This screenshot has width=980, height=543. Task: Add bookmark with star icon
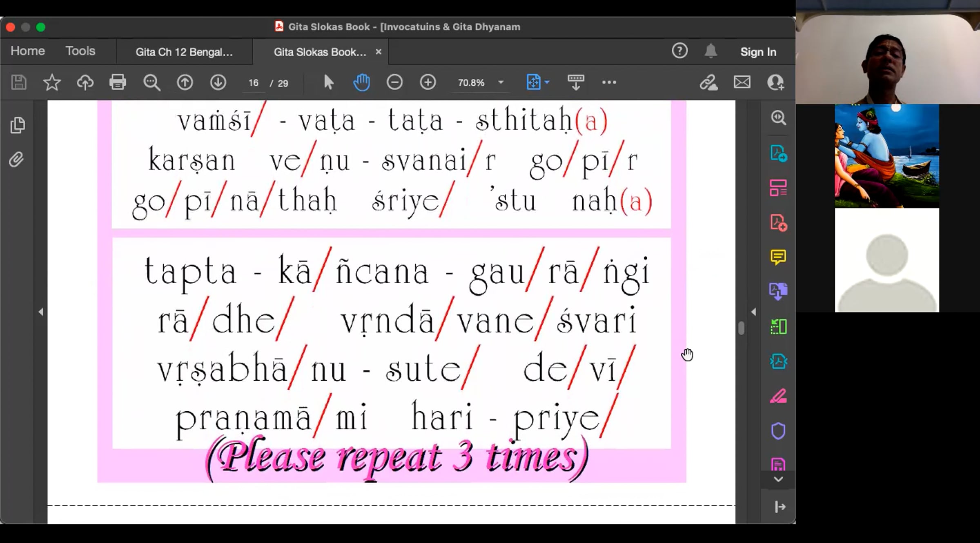pos(52,82)
